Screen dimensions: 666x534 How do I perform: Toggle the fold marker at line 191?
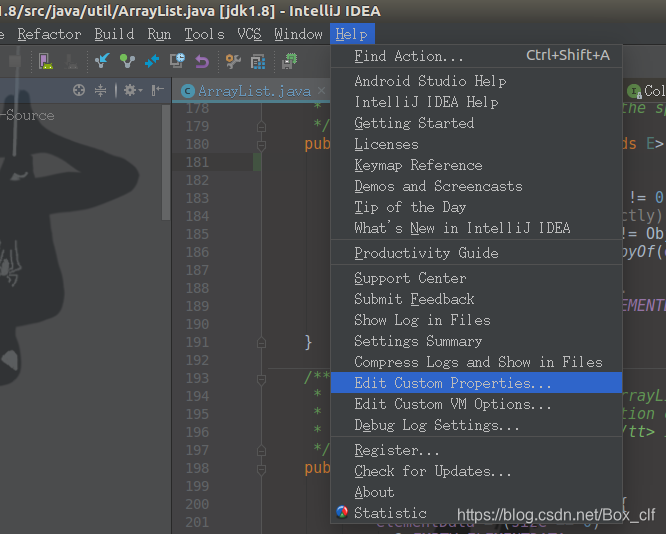(x=261, y=342)
